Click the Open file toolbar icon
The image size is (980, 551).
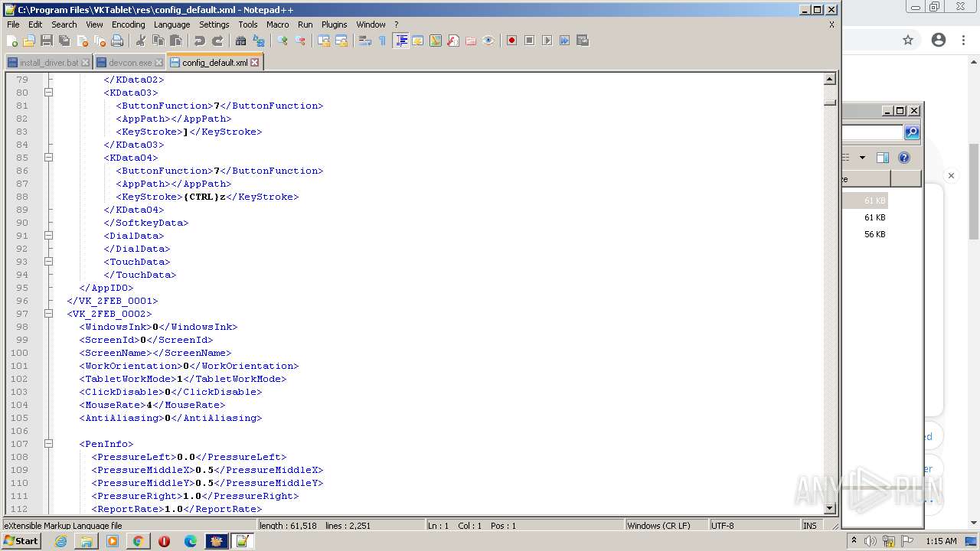pyautogui.click(x=29, y=41)
